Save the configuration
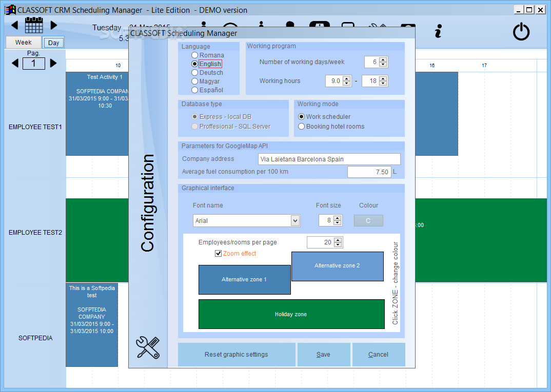Screen dimensions: 551x392 pyautogui.click(x=324, y=355)
